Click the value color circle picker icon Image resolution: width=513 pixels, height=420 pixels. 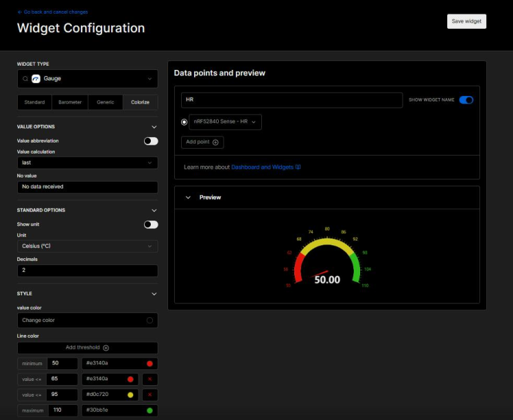pyautogui.click(x=150, y=321)
